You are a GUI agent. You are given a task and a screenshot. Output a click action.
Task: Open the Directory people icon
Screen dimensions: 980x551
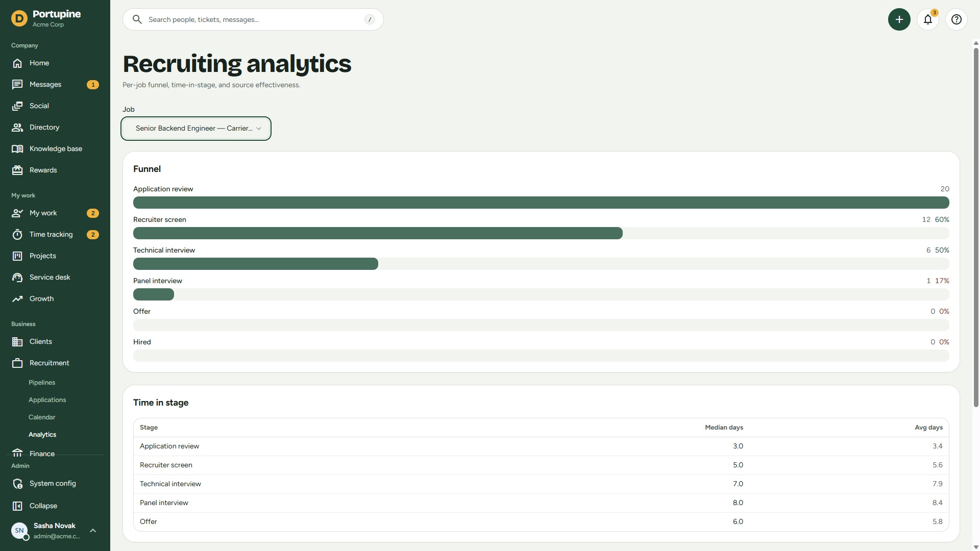[x=17, y=128]
